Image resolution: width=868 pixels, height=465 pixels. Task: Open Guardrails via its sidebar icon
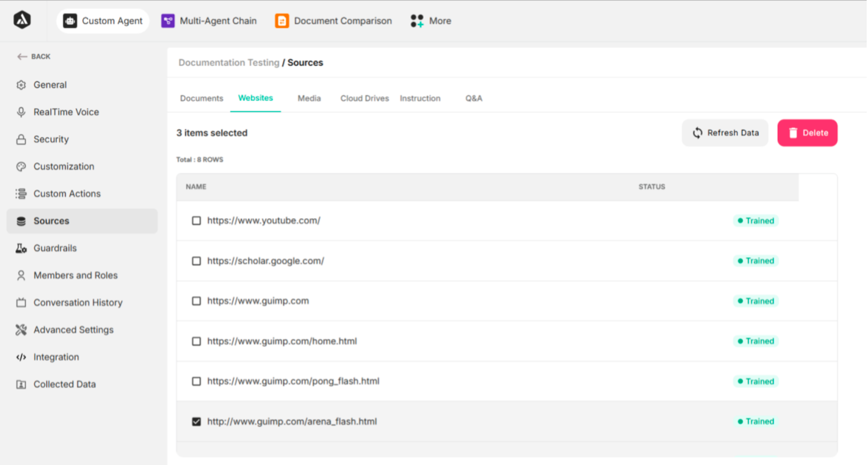click(21, 248)
